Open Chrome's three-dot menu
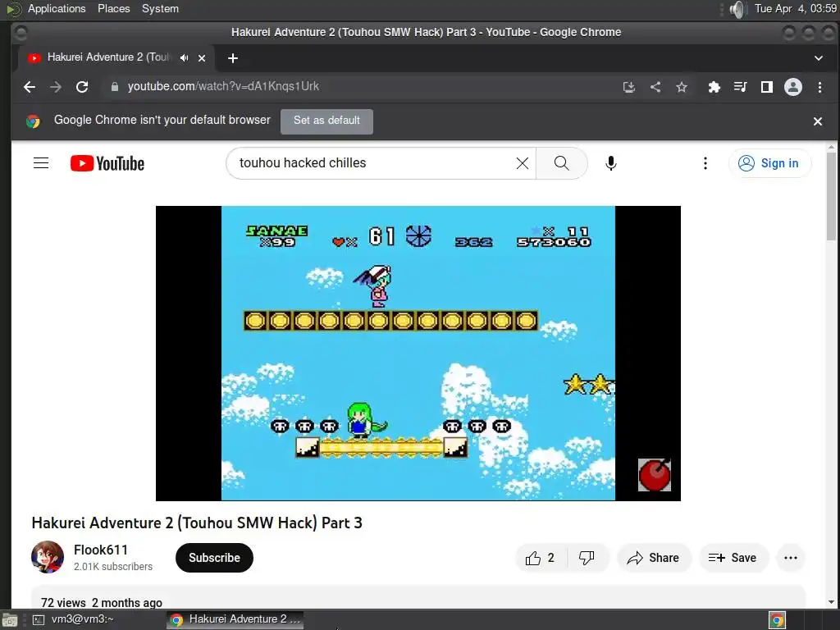The image size is (840, 630). tap(819, 87)
